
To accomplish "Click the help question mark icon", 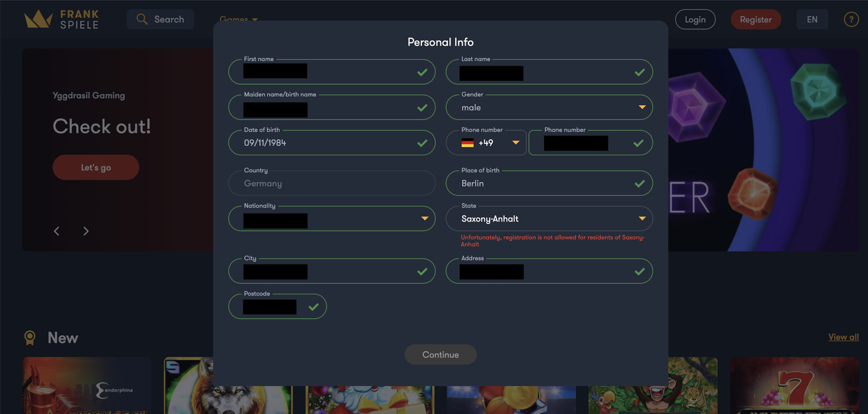I will tap(851, 19).
